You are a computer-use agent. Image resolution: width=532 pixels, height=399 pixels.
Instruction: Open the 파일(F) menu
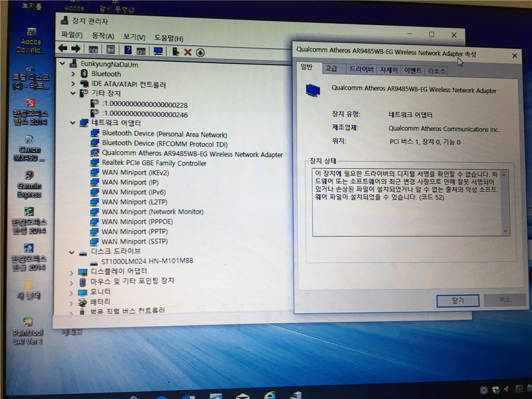point(72,35)
